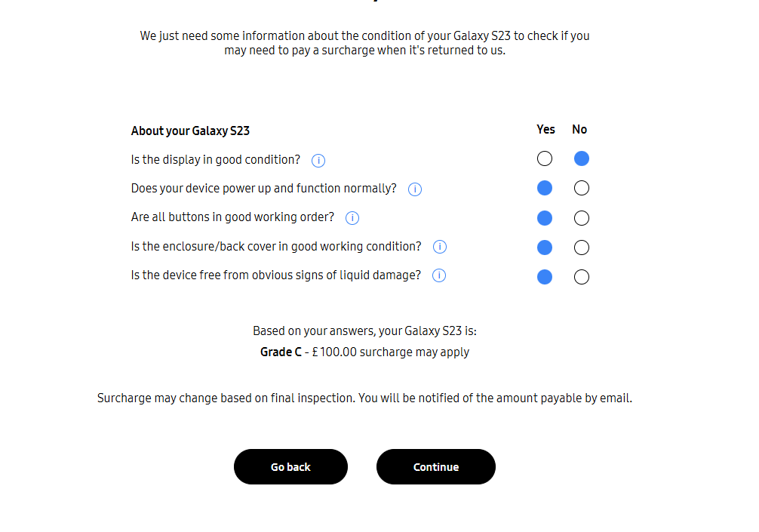This screenshot has height=532, width=759.
Task: Click the No column header
Action: [579, 129]
